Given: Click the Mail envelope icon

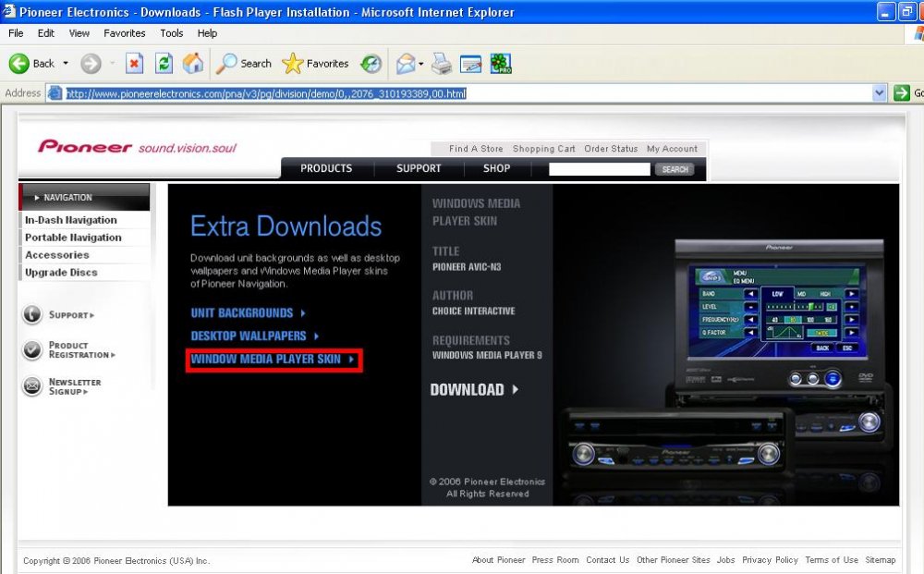Looking at the screenshot, I should pyautogui.click(x=406, y=64).
